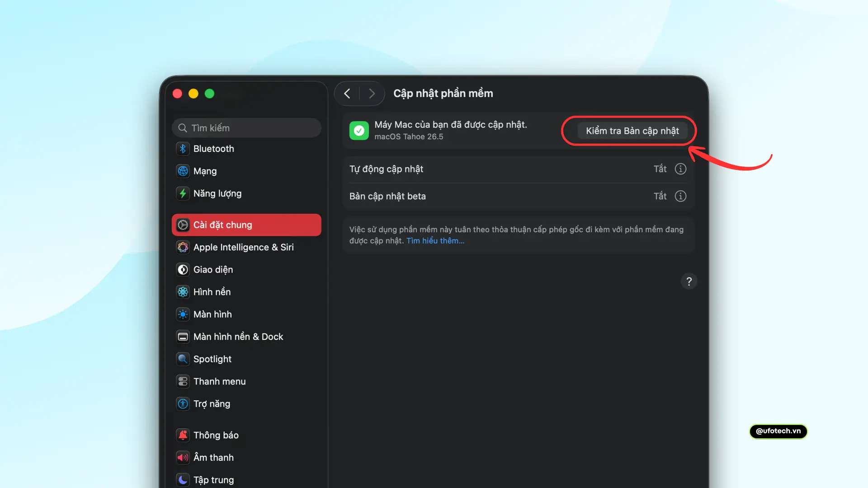Zoom the window with the green button
The image size is (868, 488).
click(209, 94)
